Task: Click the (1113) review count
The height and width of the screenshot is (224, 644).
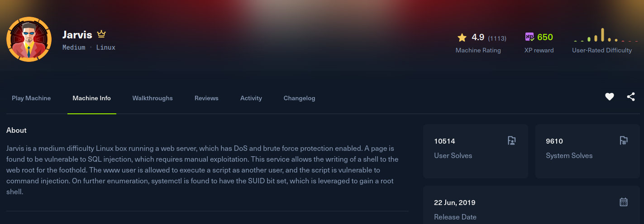Action: [x=497, y=38]
